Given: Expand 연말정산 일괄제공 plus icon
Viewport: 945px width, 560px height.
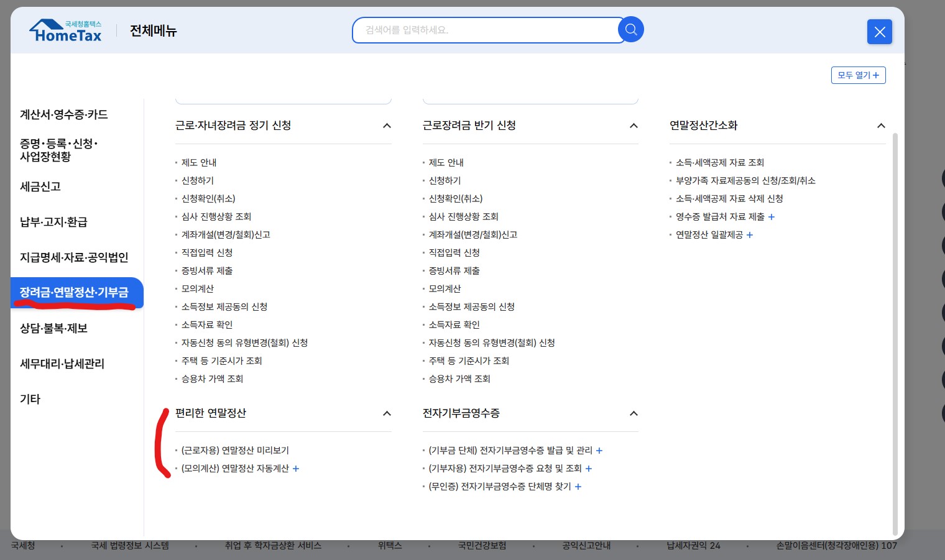Looking at the screenshot, I should [x=750, y=235].
